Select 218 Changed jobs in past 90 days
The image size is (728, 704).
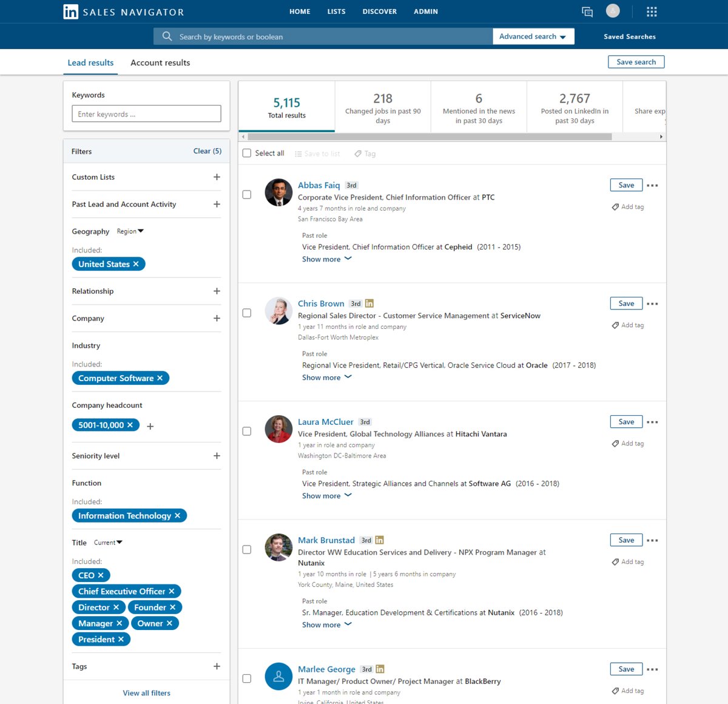point(383,107)
